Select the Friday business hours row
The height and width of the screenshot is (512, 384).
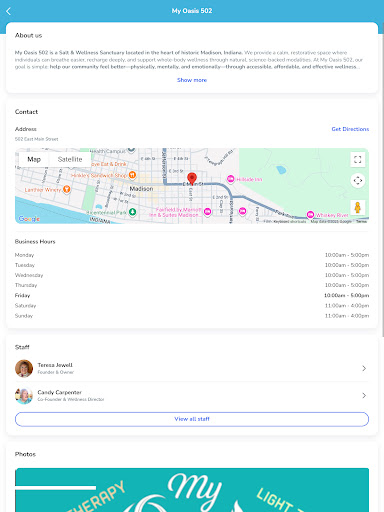192,295
